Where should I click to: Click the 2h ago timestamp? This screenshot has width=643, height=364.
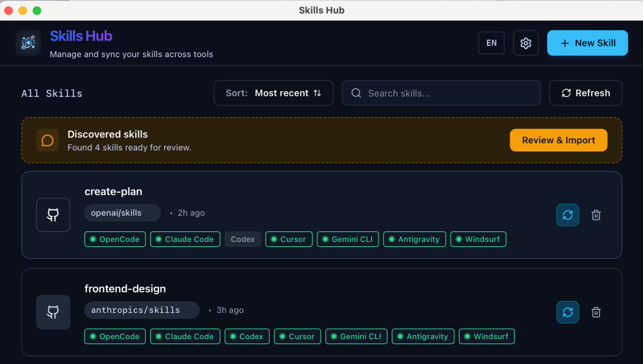191,213
